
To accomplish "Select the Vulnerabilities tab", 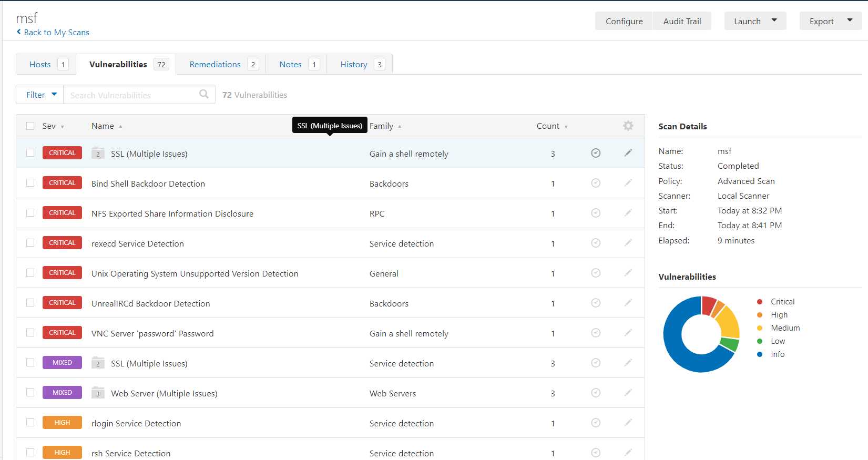I will [x=126, y=64].
